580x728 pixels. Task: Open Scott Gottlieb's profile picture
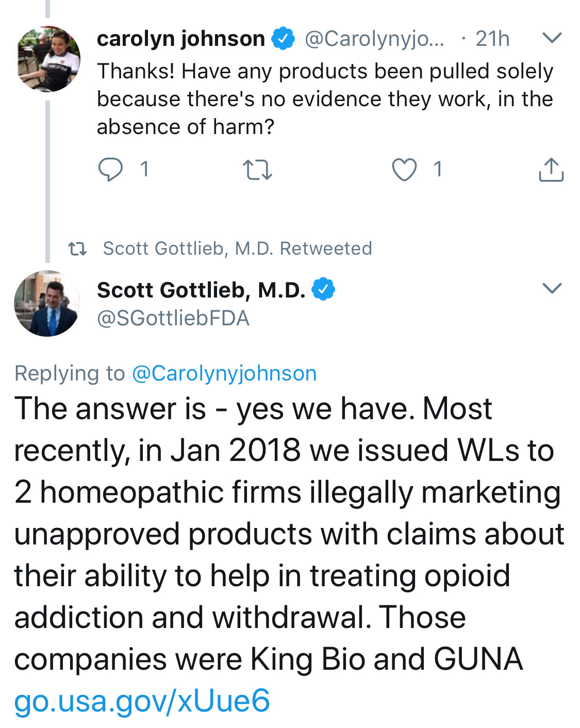pyautogui.click(x=47, y=304)
